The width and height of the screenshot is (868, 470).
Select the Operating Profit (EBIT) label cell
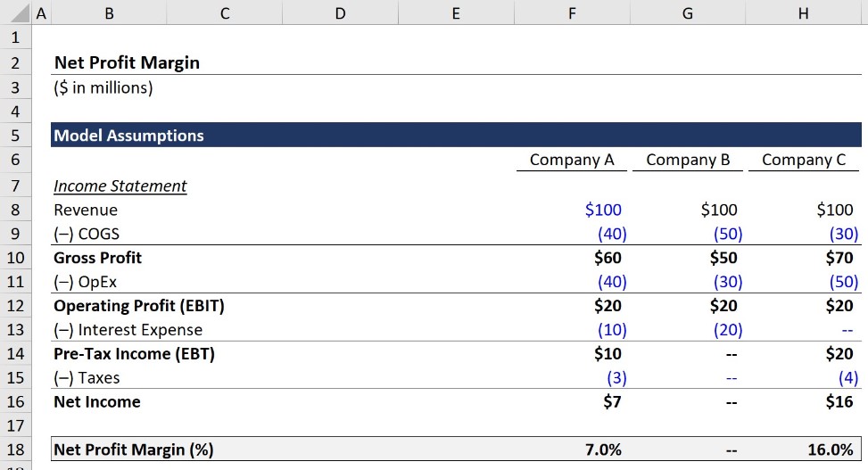[139, 306]
